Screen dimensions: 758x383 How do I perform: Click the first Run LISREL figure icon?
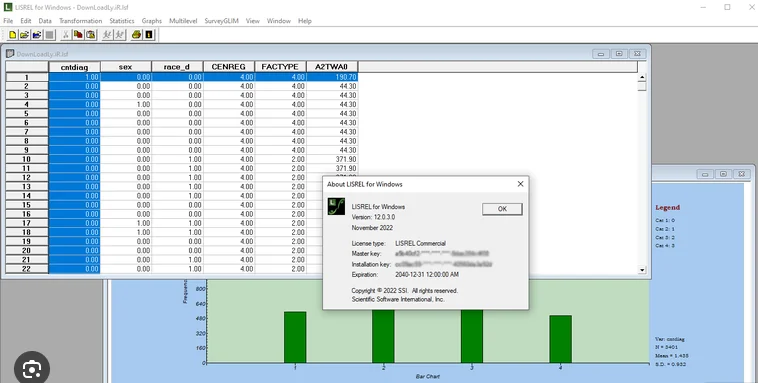point(107,35)
